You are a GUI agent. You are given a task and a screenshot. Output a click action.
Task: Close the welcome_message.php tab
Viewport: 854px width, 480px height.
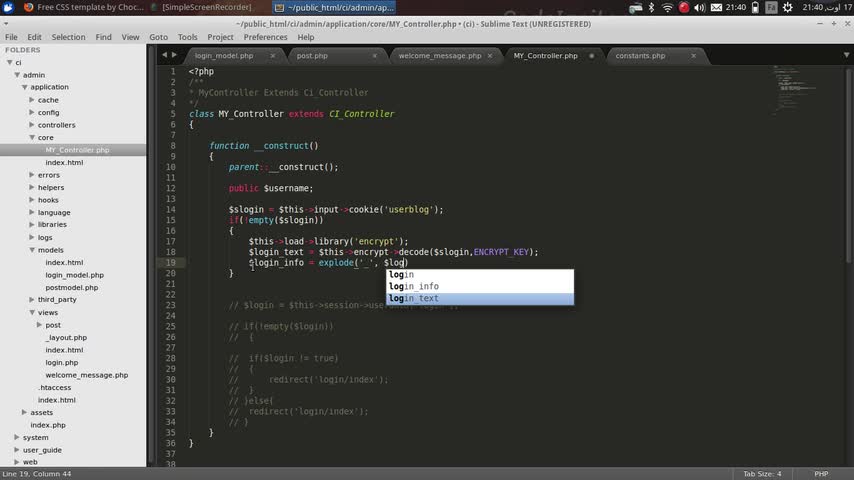click(x=490, y=56)
